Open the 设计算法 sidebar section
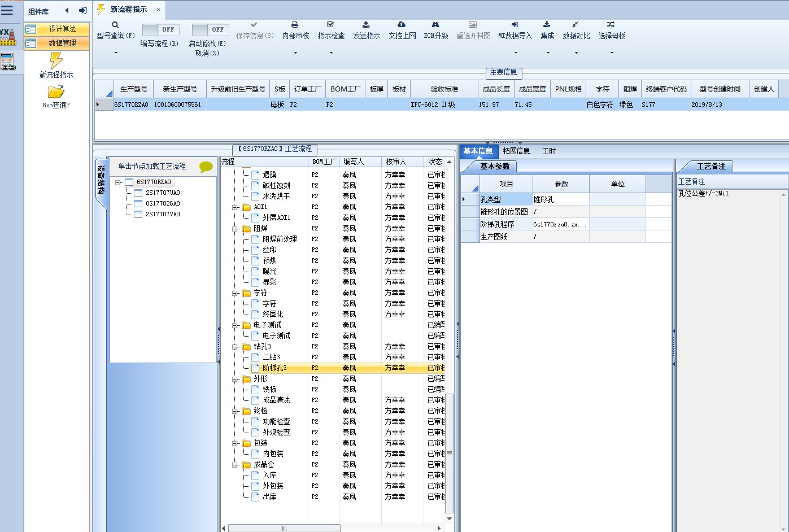789x532 pixels. (x=56, y=29)
